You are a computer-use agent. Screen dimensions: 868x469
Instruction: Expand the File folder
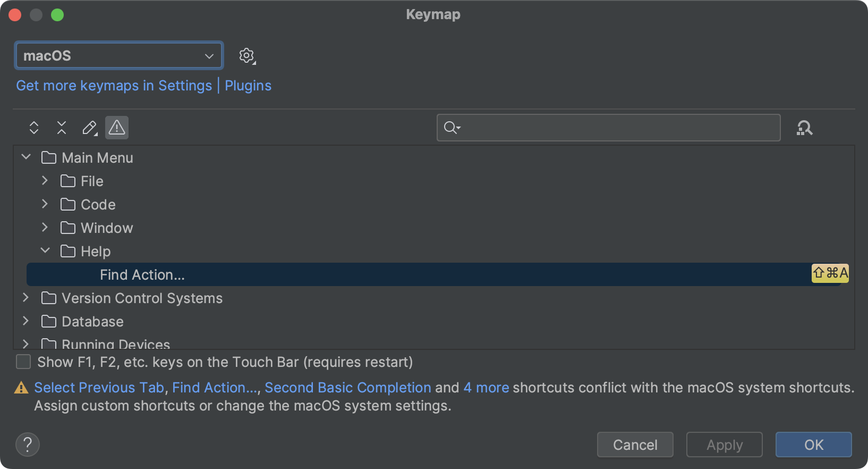[x=45, y=181]
